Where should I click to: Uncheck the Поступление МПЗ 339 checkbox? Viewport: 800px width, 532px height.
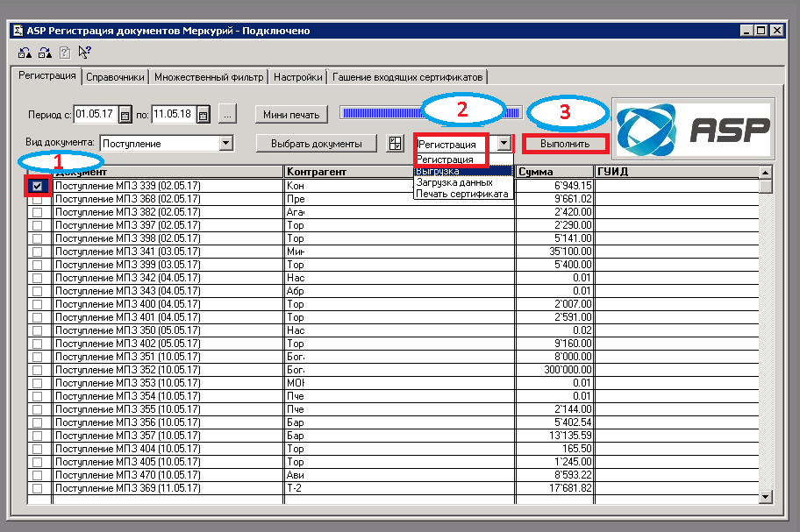tap(37, 186)
